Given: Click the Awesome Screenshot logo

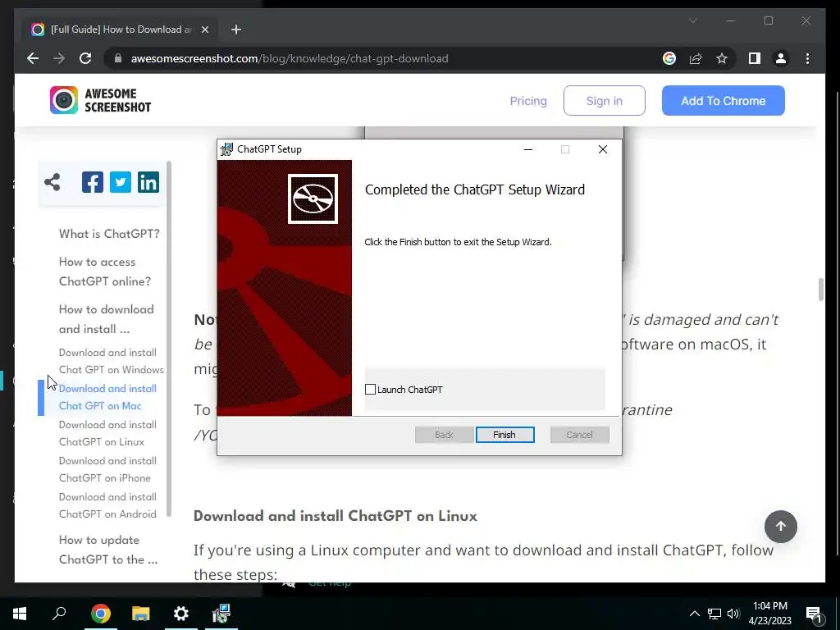Looking at the screenshot, I should 100,100.
